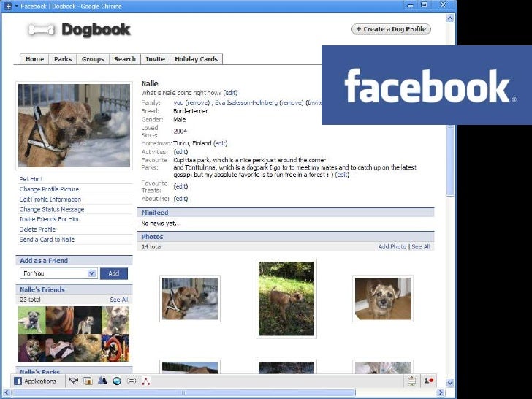Click the two-people groups icon in bottom bar
The image size is (532, 399).
tap(102, 381)
